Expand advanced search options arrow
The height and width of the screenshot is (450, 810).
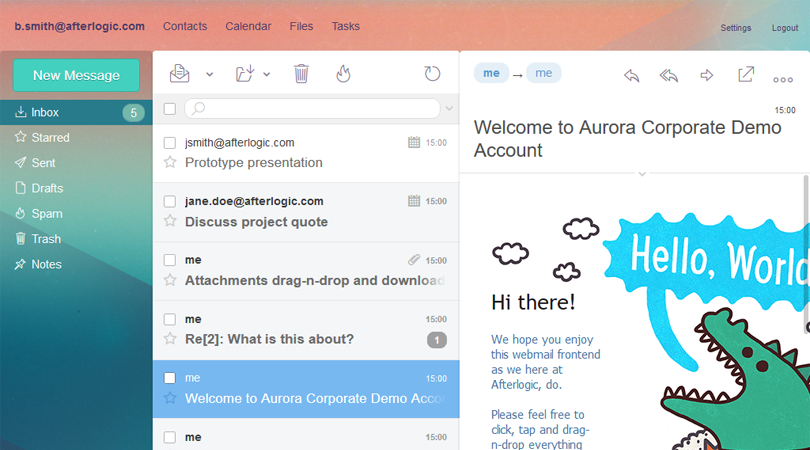(449, 109)
